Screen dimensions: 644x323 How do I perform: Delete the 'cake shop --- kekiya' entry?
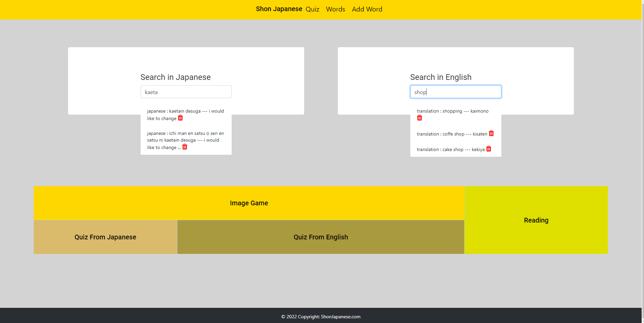(x=489, y=149)
